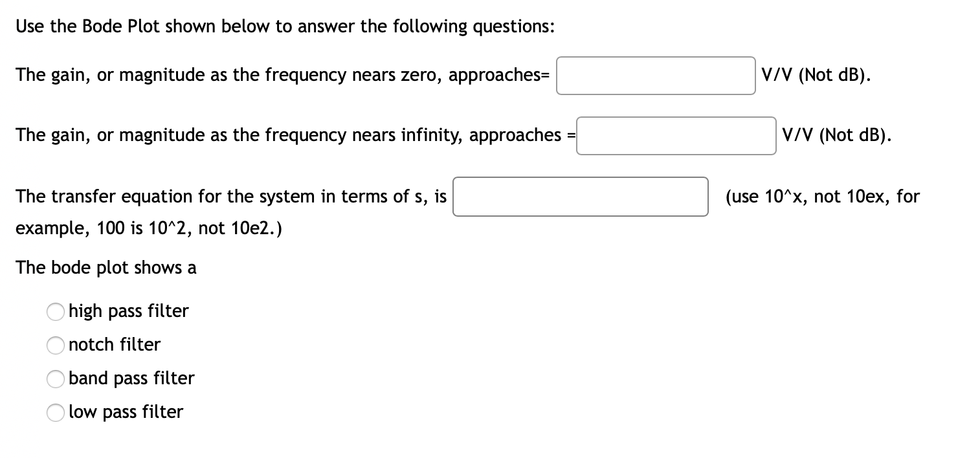Click the 'low pass filter' label text

point(126,412)
